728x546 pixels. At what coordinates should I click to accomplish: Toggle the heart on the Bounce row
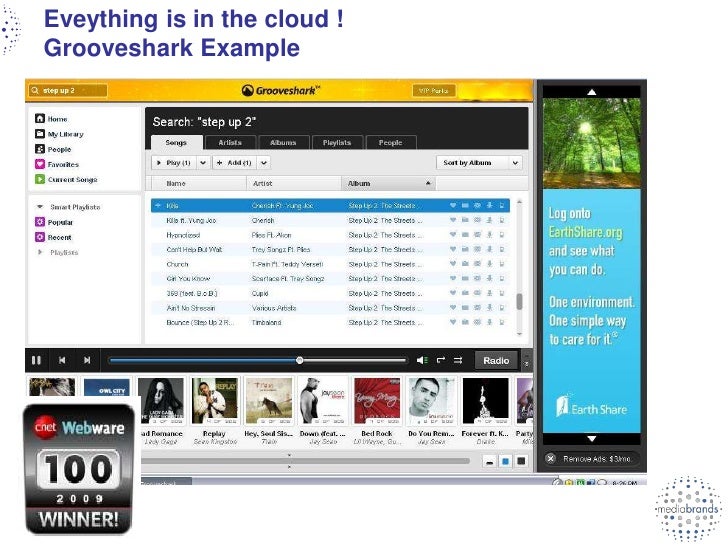453,322
